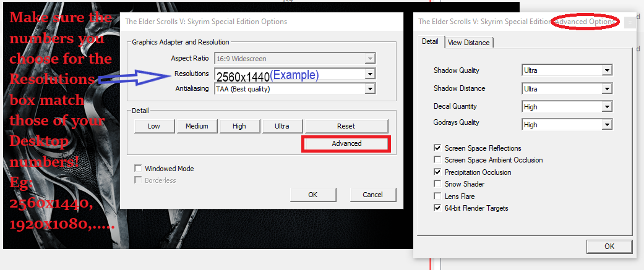Tick the Borderless checkbox
The width and height of the screenshot is (644, 270).
pos(138,180)
